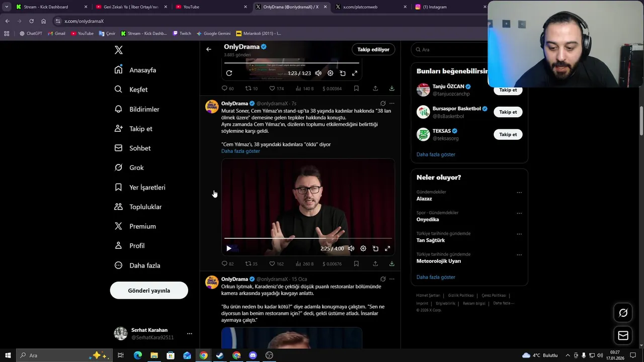Follow TEKSAS with Takip et
The height and width of the screenshot is (362, 644).
[508, 134]
